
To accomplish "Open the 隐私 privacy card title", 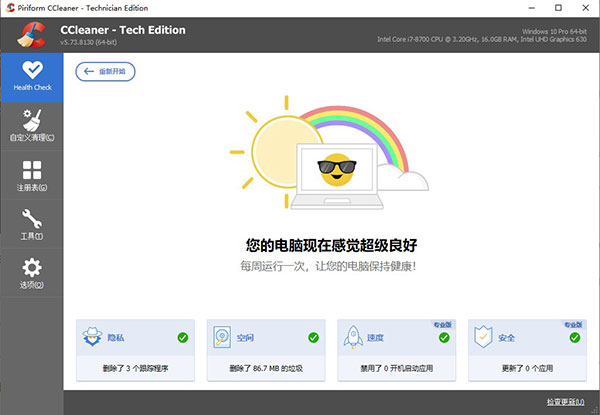I will [116, 338].
